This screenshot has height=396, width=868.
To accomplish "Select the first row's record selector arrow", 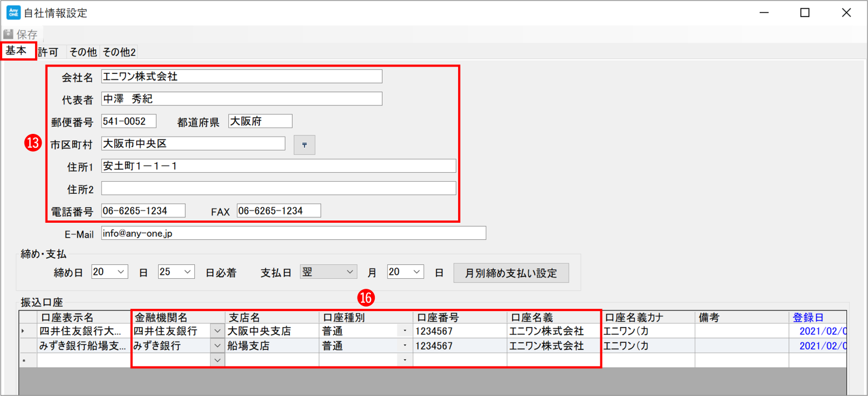I will [23, 331].
